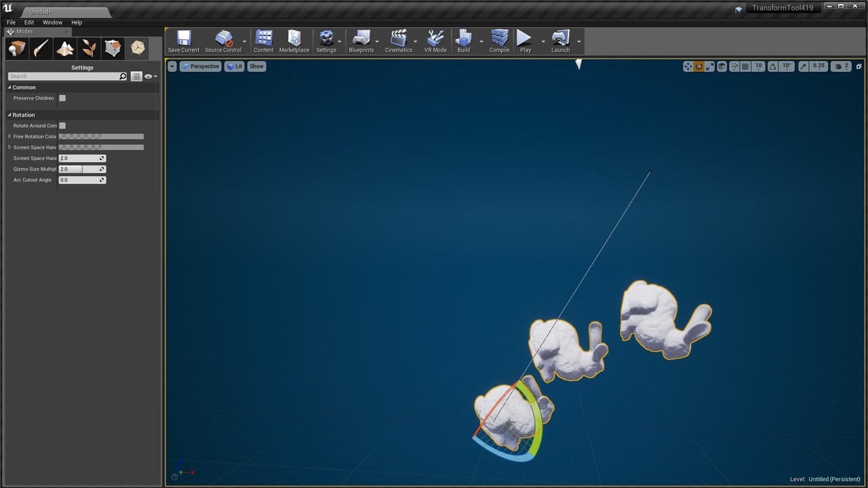This screenshot has width=868, height=488.
Task: Click the Build toolbar icon
Action: coord(464,41)
